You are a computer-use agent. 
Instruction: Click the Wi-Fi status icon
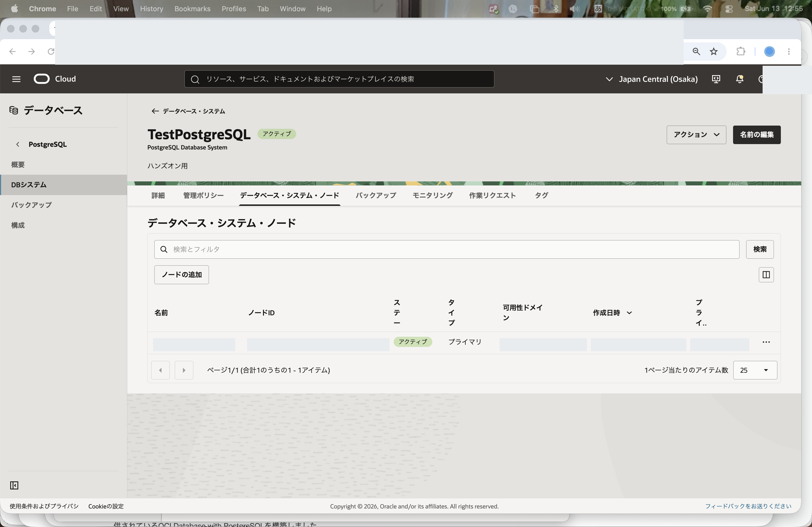[708, 9]
